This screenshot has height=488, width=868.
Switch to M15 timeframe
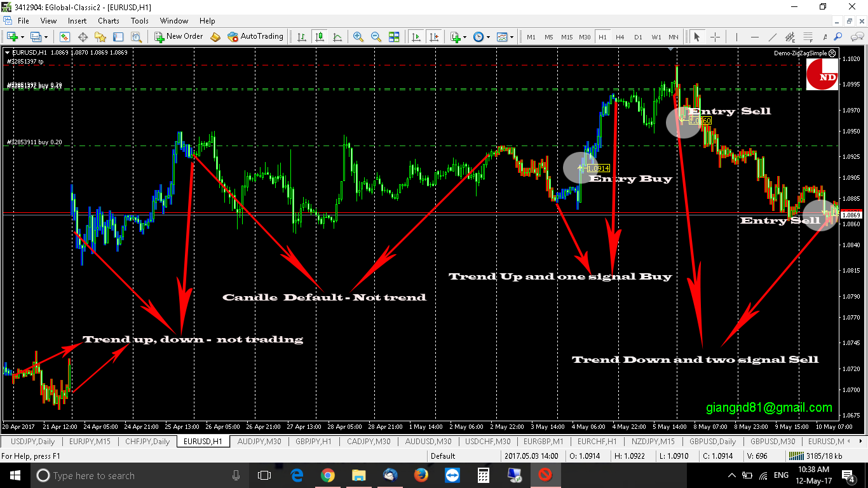567,37
